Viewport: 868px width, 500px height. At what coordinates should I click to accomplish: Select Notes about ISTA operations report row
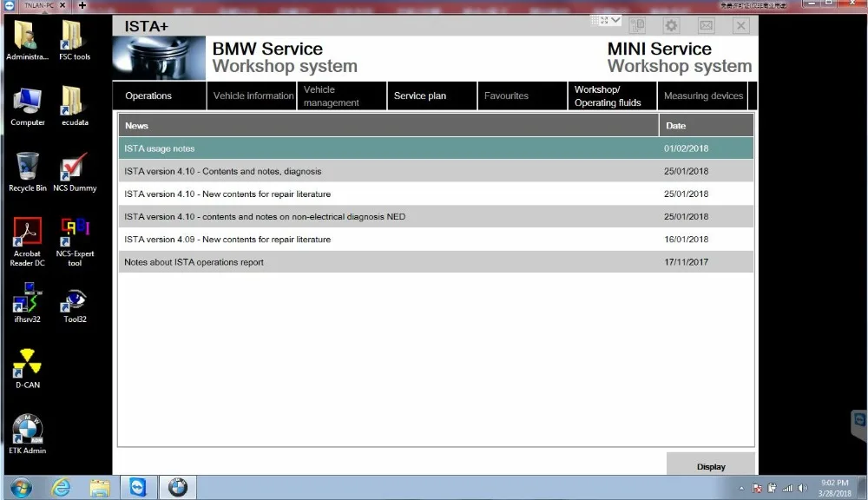[436, 262]
